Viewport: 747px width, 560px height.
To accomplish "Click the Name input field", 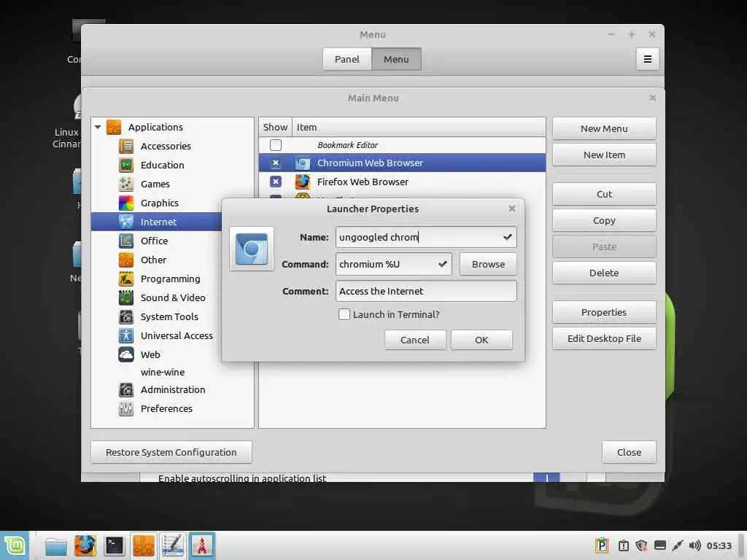I will (x=426, y=237).
